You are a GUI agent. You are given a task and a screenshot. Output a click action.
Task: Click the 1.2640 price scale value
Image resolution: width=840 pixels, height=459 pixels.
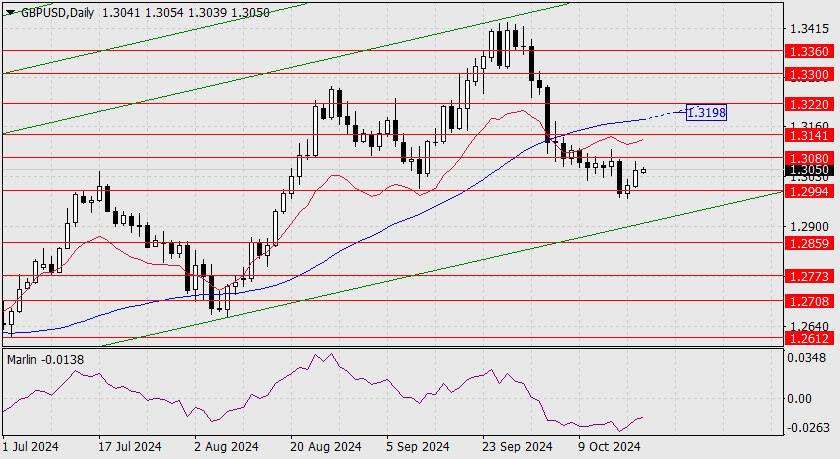coord(809,326)
